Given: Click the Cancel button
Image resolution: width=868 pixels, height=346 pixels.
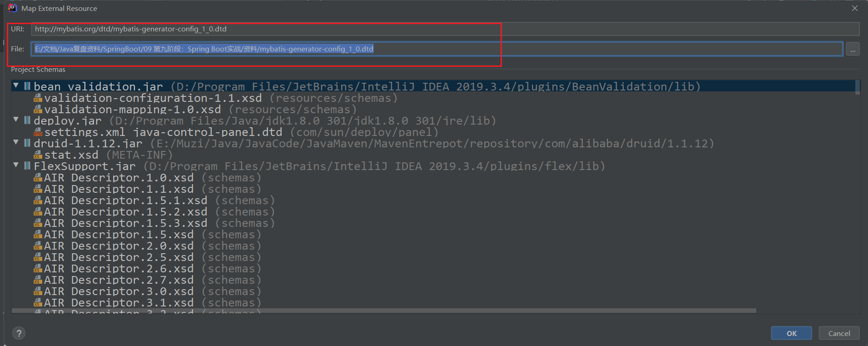Looking at the screenshot, I should pyautogui.click(x=839, y=333).
